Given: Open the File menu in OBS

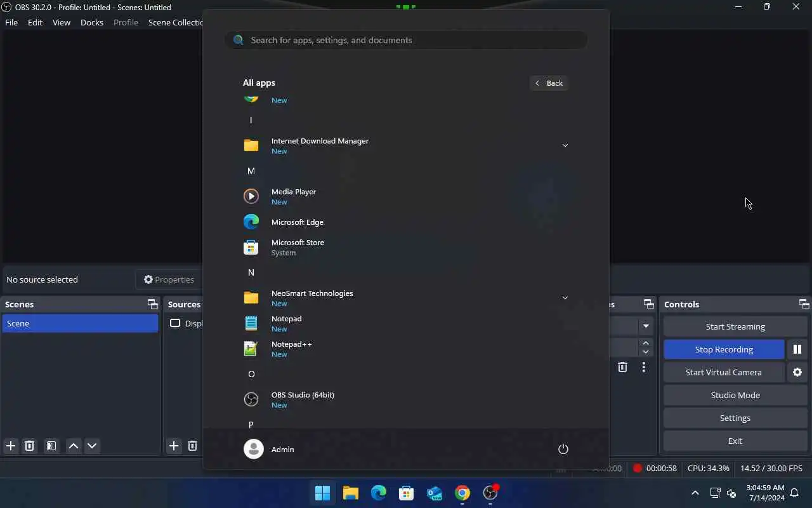Looking at the screenshot, I should [11, 22].
